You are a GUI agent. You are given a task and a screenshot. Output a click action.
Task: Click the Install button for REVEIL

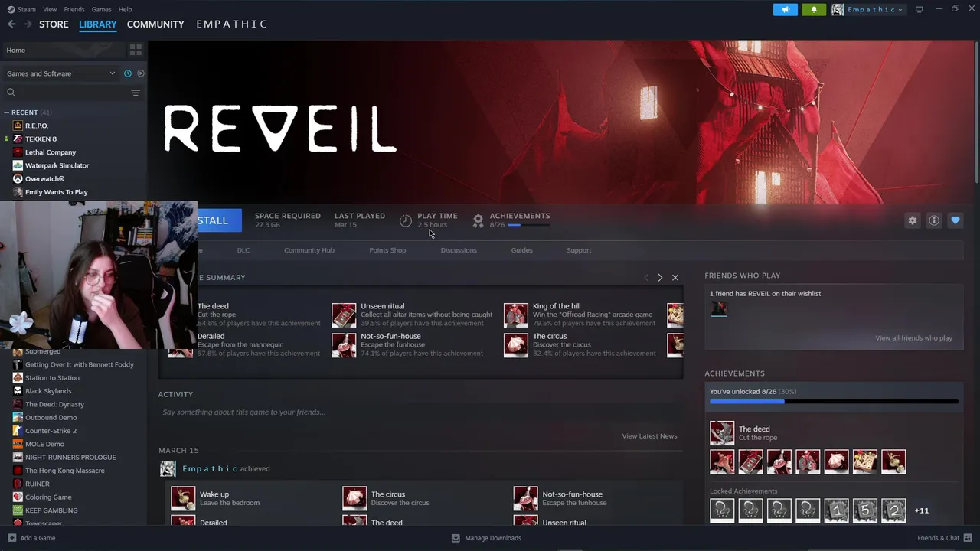[x=219, y=220]
